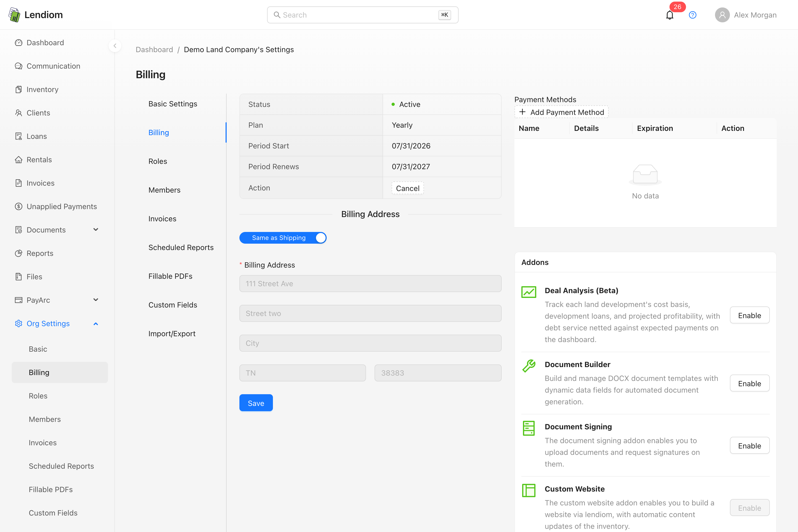The image size is (798, 532).
Task: Click the Inventory icon in sidebar
Action: 19,89
